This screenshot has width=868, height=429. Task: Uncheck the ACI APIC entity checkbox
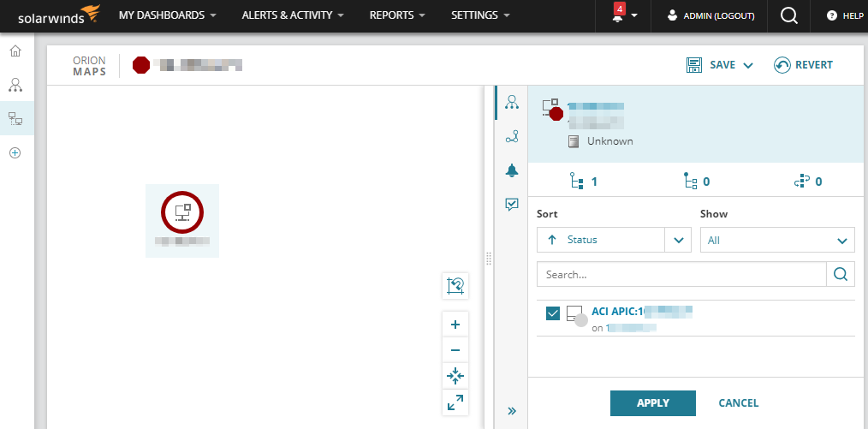[x=553, y=313]
